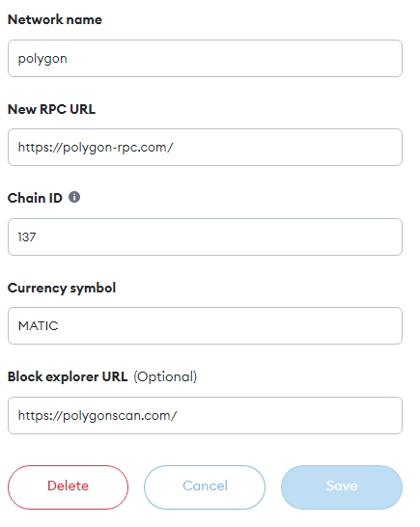Cancel the network edits
The image size is (420, 527).
205,487
